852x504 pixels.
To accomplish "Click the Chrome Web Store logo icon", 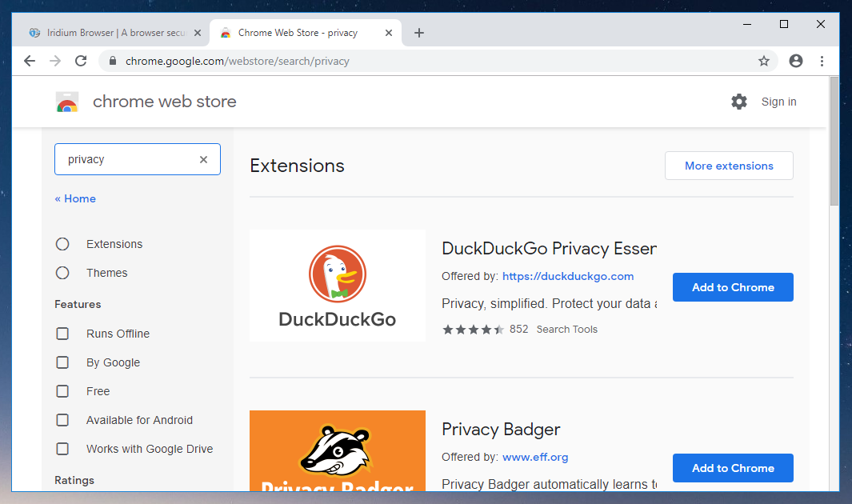I will click(x=67, y=102).
